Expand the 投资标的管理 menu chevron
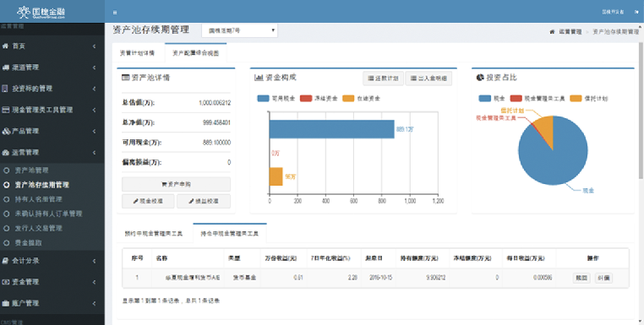The image size is (644, 325). click(x=94, y=89)
